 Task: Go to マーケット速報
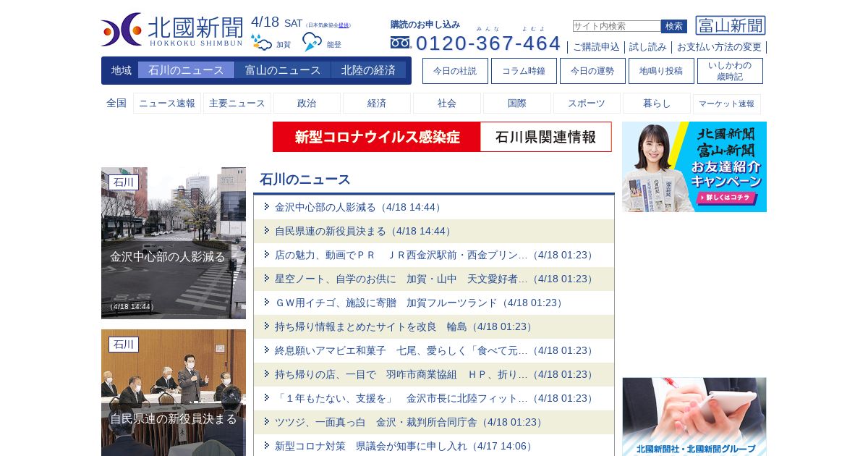click(x=727, y=104)
